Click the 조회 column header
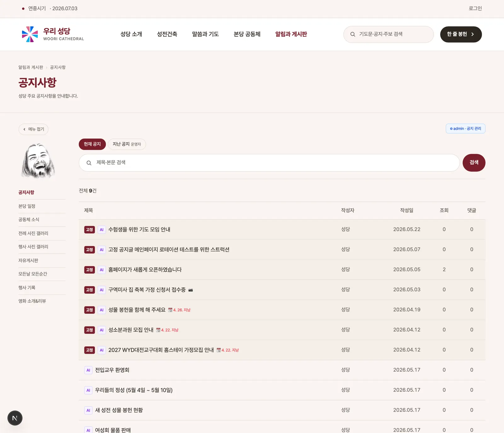The width and height of the screenshot is (504, 433). pos(444,210)
